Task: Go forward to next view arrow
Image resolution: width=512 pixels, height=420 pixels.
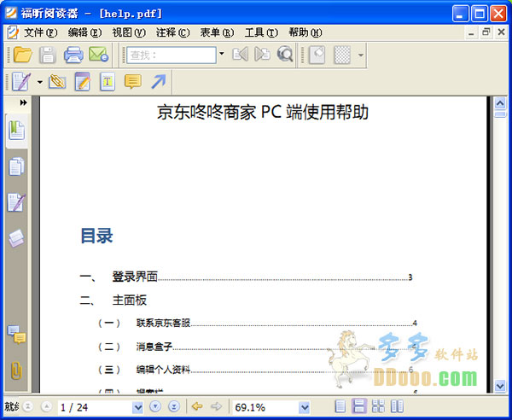Action: click(x=216, y=407)
